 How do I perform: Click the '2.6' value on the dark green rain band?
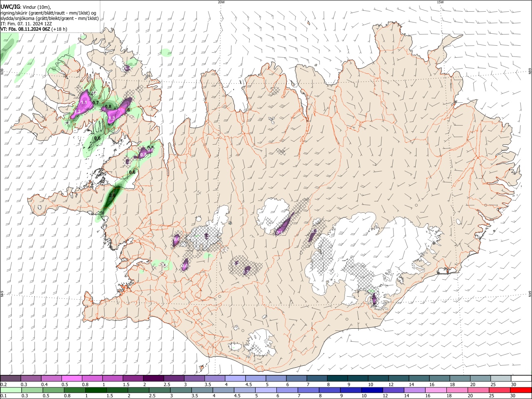112,195
